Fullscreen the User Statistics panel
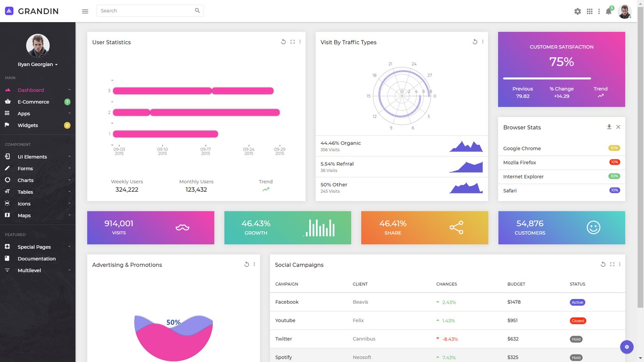Viewport: 644px width, 362px height. pyautogui.click(x=292, y=42)
